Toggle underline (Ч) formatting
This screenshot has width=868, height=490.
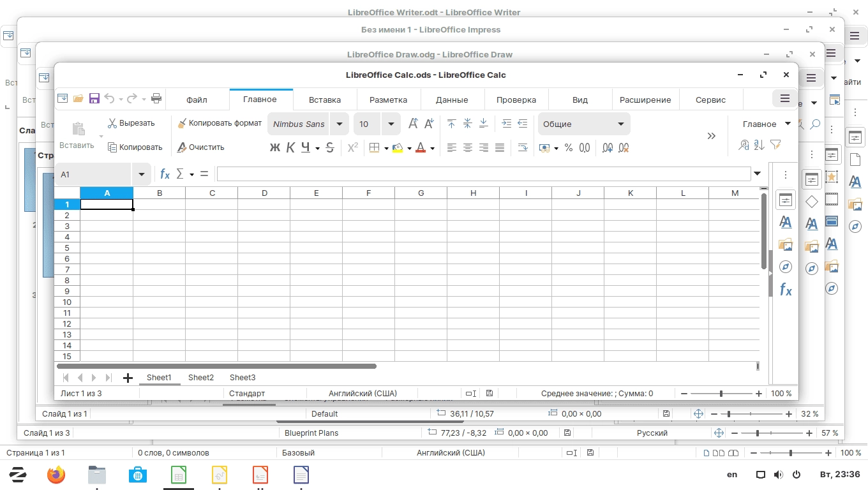(x=306, y=148)
